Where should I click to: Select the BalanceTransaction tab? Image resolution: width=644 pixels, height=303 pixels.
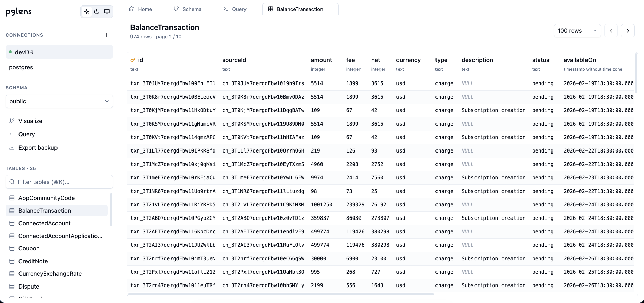300,9
